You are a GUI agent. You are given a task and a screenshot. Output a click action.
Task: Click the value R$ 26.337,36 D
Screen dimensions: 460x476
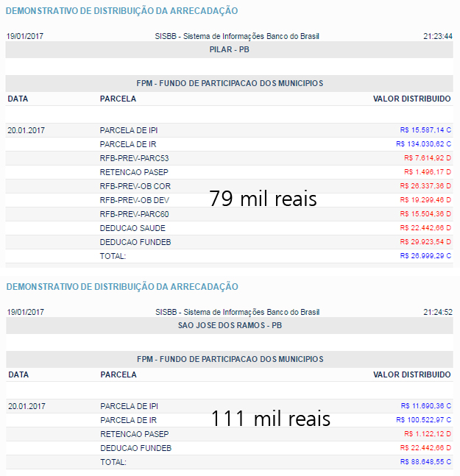pyautogui.click(x=425, y=186)
